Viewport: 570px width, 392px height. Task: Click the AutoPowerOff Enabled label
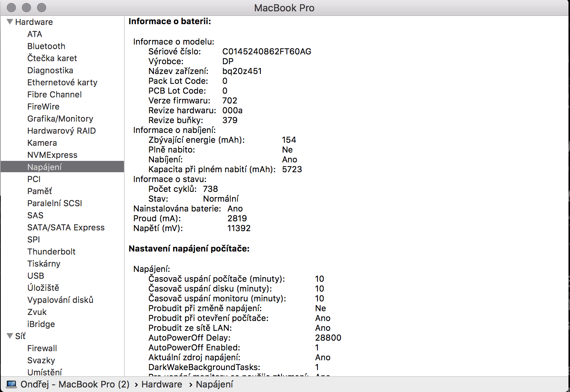194,347
